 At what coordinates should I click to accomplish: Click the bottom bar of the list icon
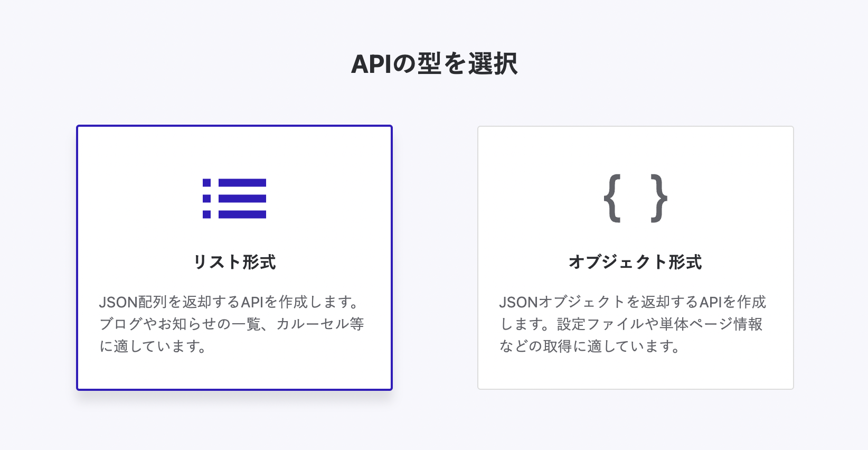pyautogui.click(x=242, y=214)
